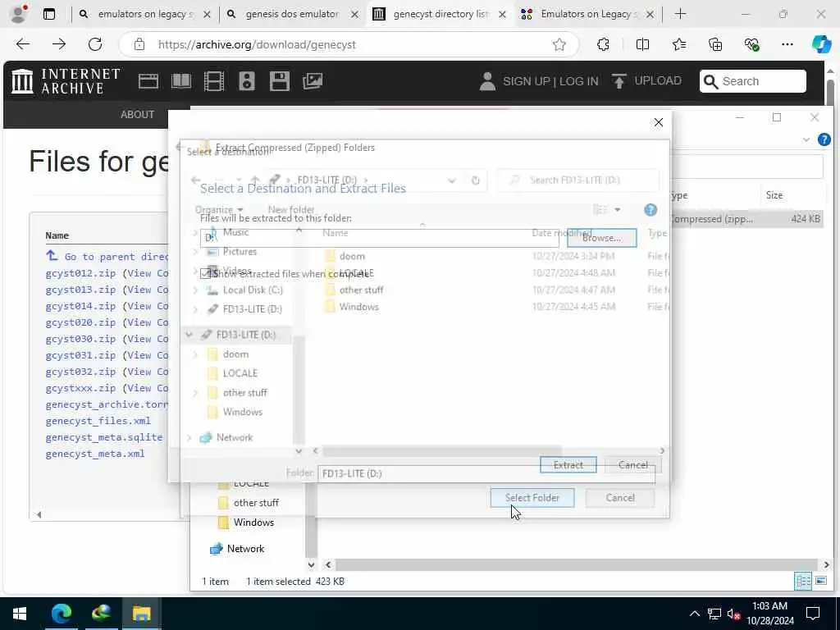Open the gcyst012.zip link
Screen dimensions: 840x630
point(80,273)
